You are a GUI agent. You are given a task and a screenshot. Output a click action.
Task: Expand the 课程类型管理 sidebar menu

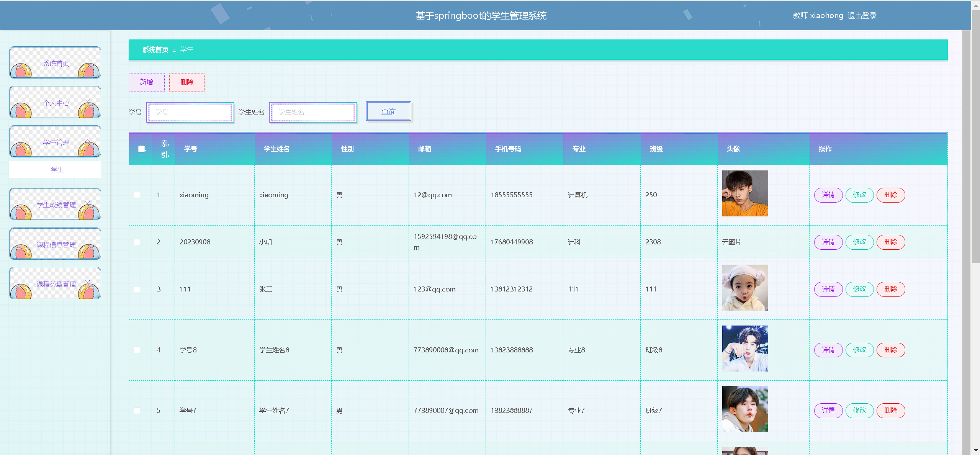(55, 283)
